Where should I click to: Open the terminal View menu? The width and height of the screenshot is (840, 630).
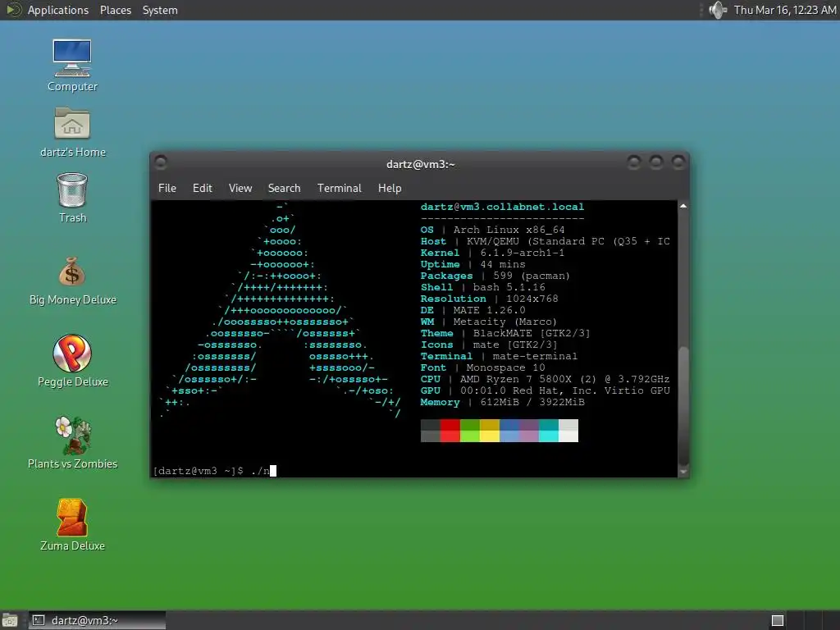coord(240,188)
